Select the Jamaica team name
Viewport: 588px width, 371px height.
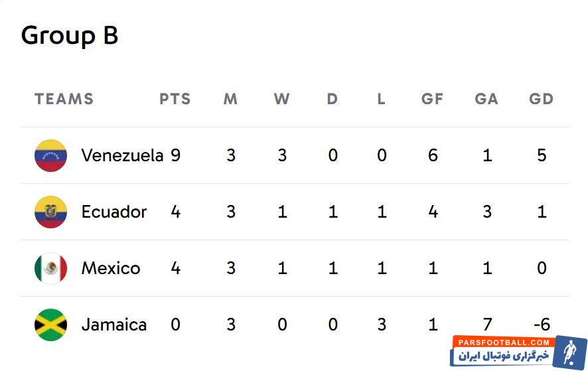pos(114,325)
